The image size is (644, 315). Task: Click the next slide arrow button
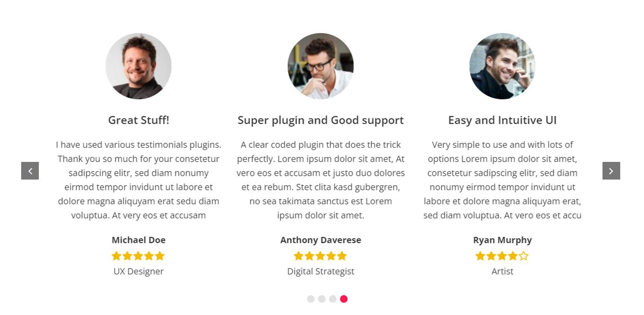coord(611,171)
